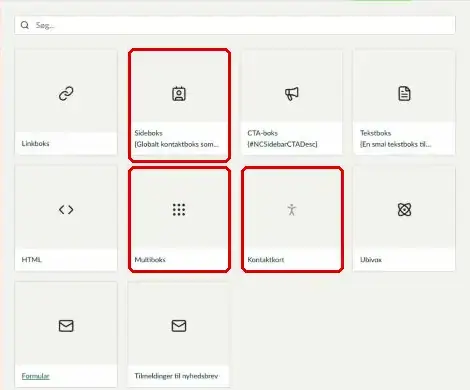The height and width of the screenshot is (390, 470).
Task: Select the Linkboks chain link icon
Action: coord(66,94)
